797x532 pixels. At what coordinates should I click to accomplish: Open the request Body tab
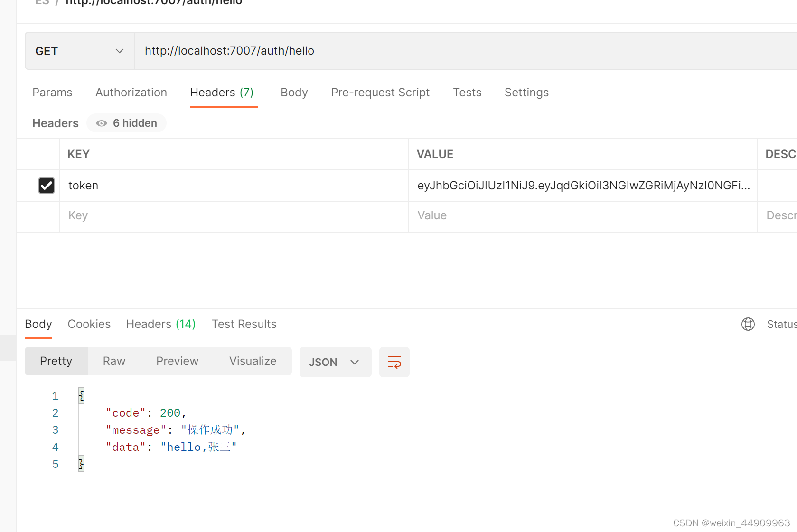[294, 93]
